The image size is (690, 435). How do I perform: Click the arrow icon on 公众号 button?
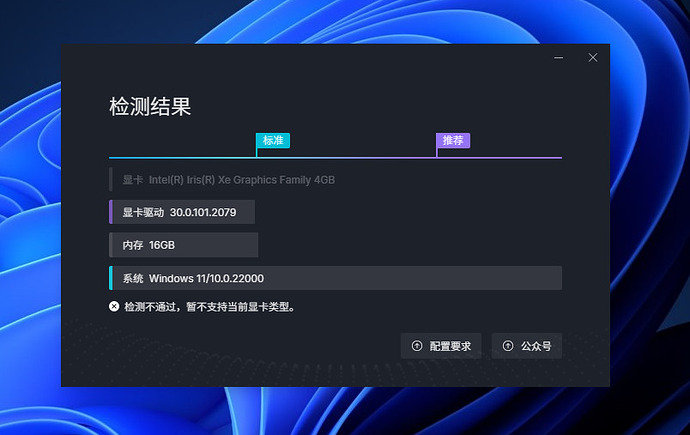(x=508, y=346)
